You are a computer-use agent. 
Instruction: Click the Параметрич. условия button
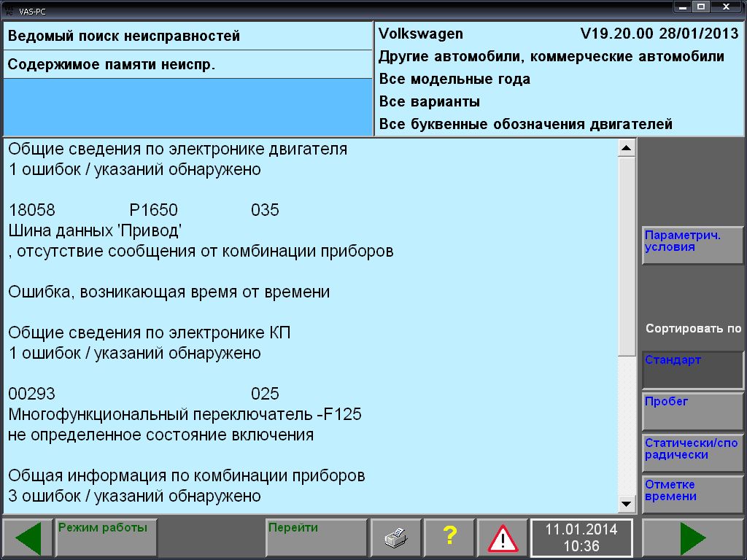click(693, 245)
